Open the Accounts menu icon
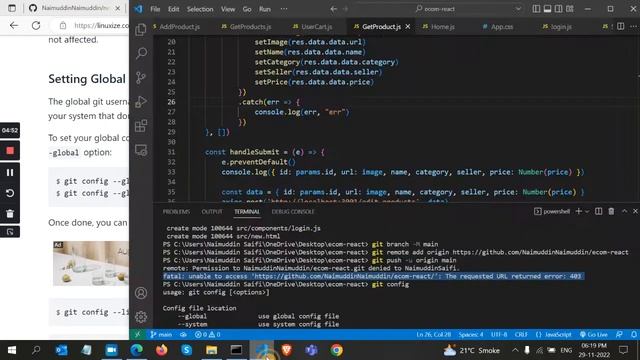Image resolution: width=640 pixels, height=360 pixels. (x=141, y=293)
